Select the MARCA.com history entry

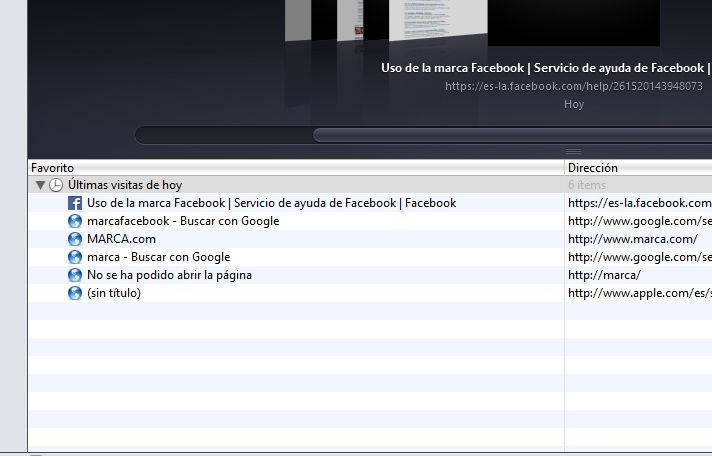click(x=121, y=239)
